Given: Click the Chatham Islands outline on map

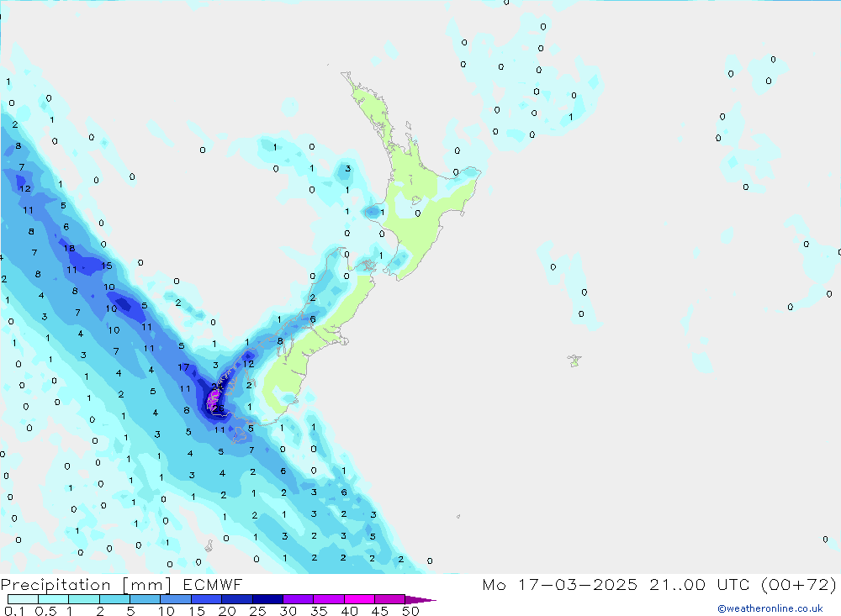Looking at the screenshot, I should click(574, 361).
